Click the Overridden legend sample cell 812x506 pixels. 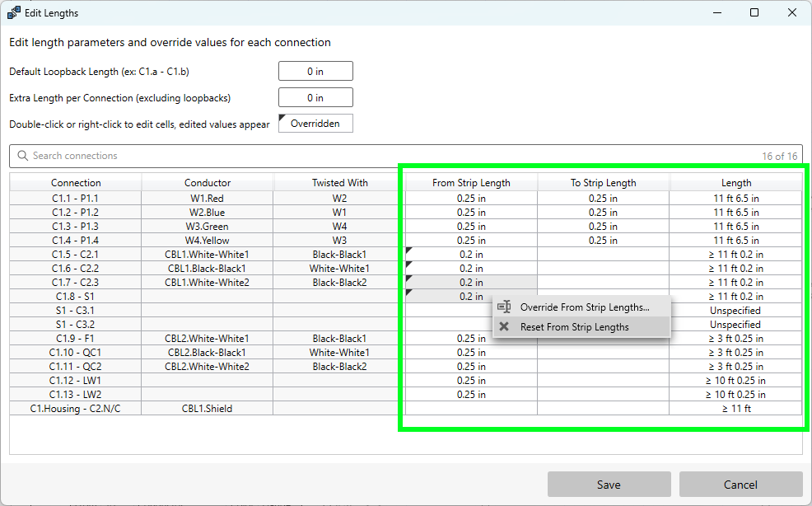pos(315,124)
